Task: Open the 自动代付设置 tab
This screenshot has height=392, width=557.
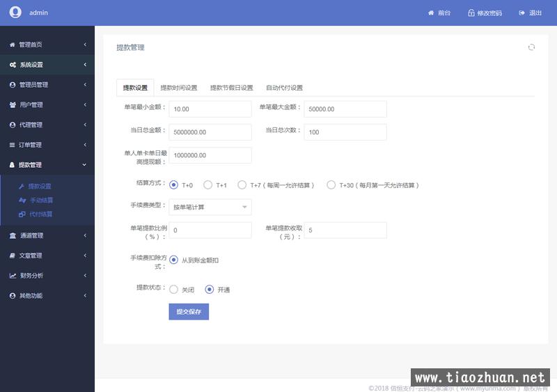Action: click(x=284, y=88)
